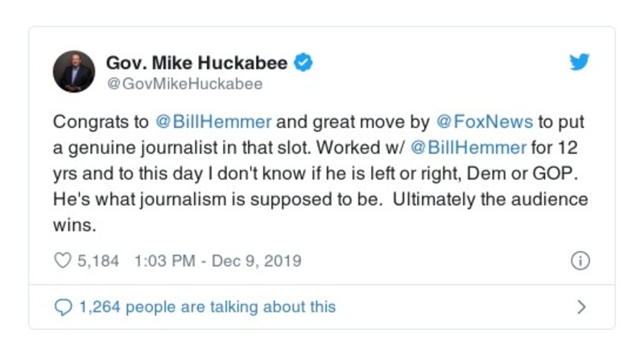Visit the @FoxNews mention link
The height and width of the screenshot is (358, 644).
[x=484, y=122]
